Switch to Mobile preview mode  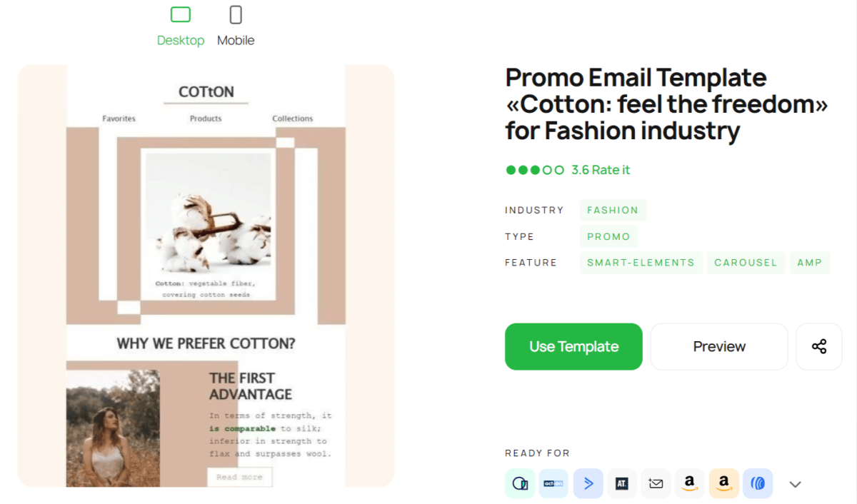coord(236,25)
